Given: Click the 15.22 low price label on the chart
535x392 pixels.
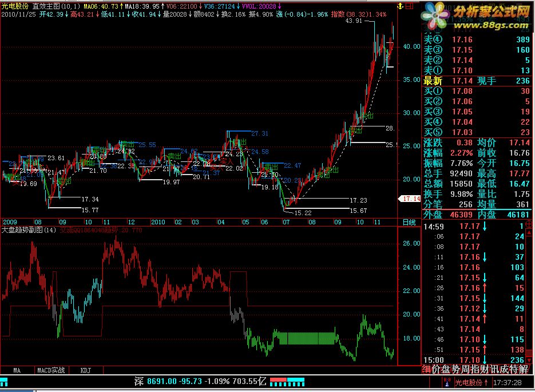Looking at the screenshot, I should (303, 213).
